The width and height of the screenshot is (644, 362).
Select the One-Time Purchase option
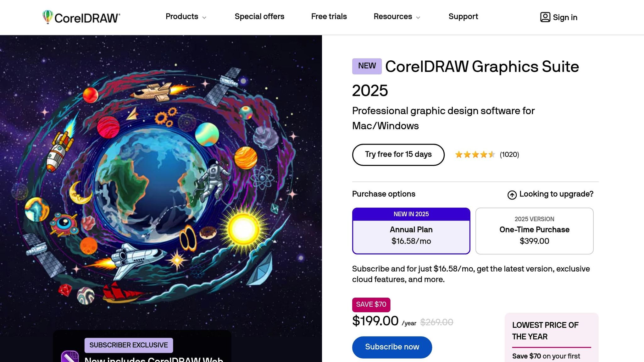[534, 231]
